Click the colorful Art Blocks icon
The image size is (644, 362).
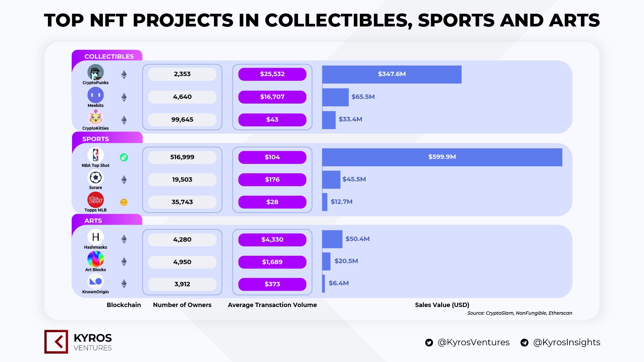[x=96, y=259]
